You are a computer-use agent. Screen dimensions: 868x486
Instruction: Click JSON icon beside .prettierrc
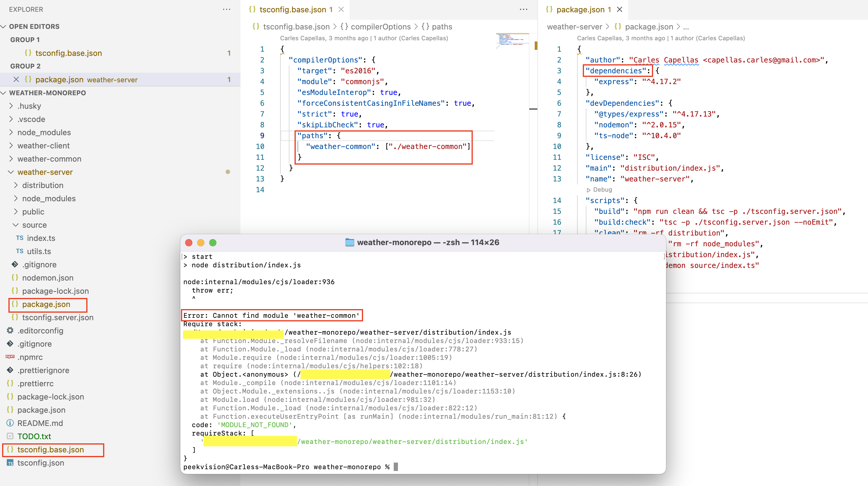10,383
